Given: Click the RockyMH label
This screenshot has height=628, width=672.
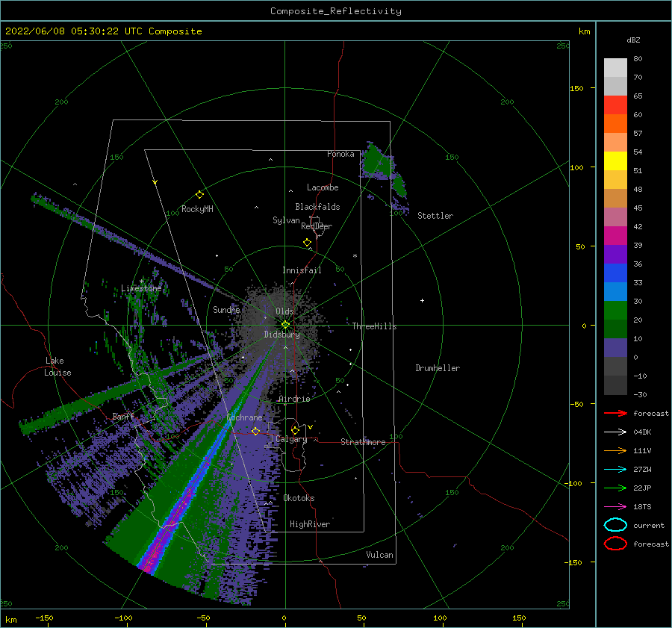Looking at the screenshot, I should click(x=197, y=209).
